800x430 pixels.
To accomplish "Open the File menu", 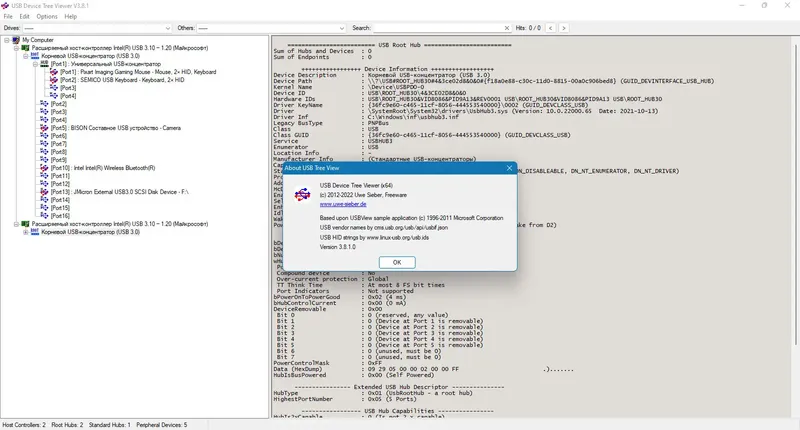I will [8, 16].
